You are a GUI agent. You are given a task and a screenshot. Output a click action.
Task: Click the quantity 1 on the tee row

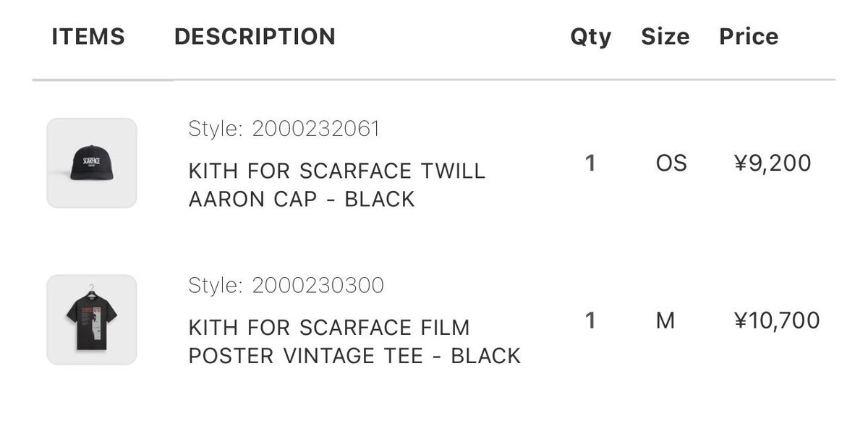coord(590,320)
